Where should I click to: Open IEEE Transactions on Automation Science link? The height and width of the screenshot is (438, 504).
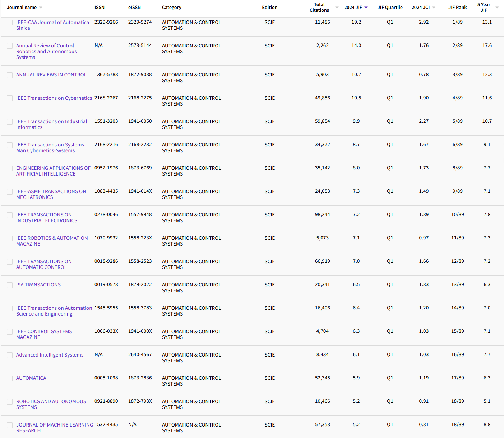(54, 311)
